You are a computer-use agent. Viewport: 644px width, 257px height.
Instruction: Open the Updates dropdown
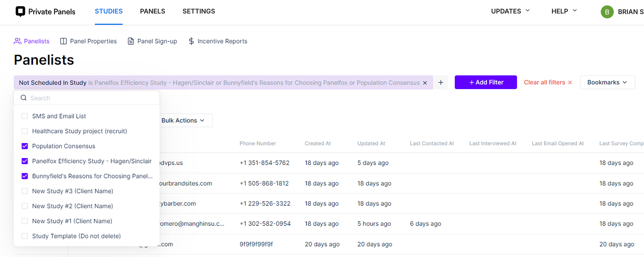pyautogui.click(x=510, y=11)
